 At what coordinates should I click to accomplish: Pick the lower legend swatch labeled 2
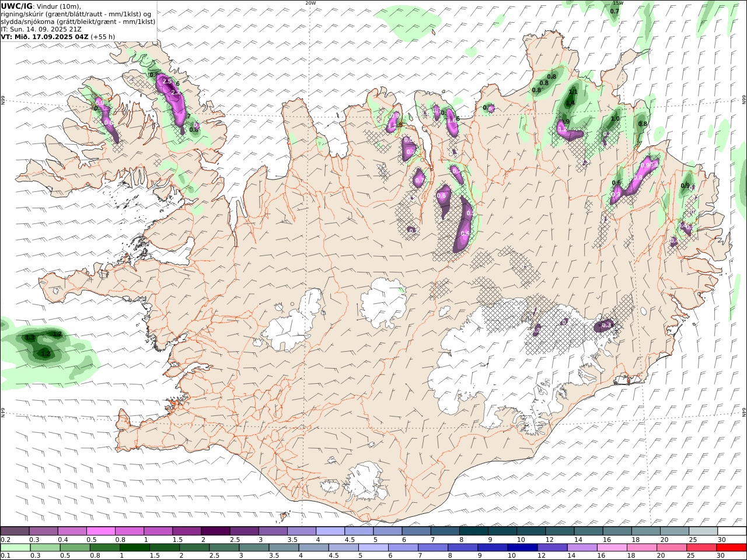coord(194,547)
